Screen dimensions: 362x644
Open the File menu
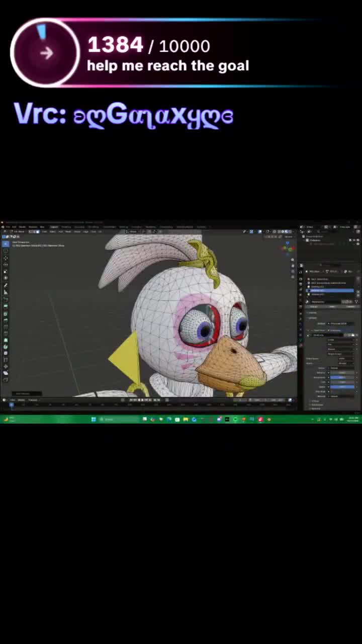8,227
